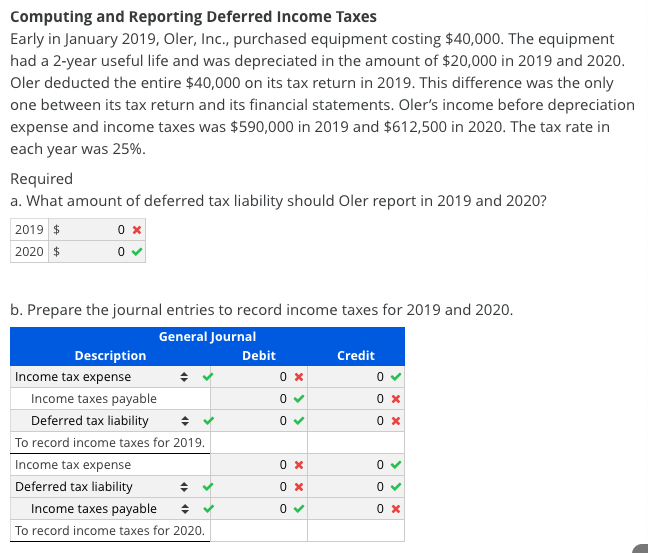Click red X in 2019 Income tax expense debit
The width and height of the screenshot is (648, 553).
click(x=299, y=377)
